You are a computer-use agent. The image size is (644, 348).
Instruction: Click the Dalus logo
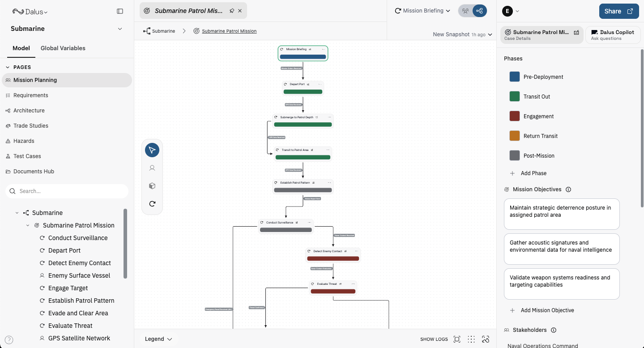18,12
